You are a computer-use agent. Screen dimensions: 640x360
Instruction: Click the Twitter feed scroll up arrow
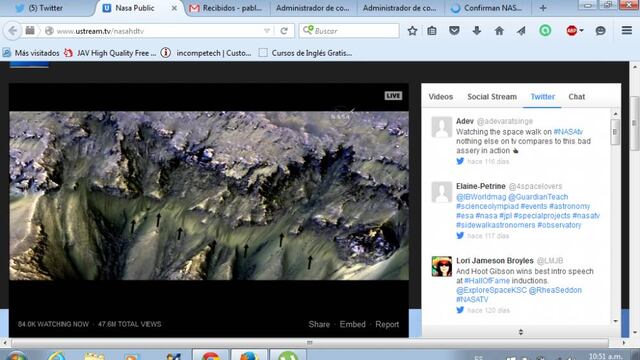(616, 114)
